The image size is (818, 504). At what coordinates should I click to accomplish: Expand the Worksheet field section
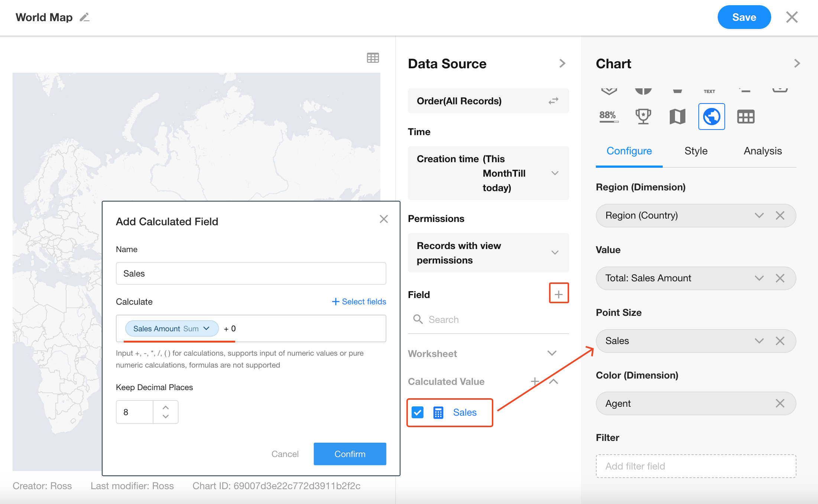552,353
